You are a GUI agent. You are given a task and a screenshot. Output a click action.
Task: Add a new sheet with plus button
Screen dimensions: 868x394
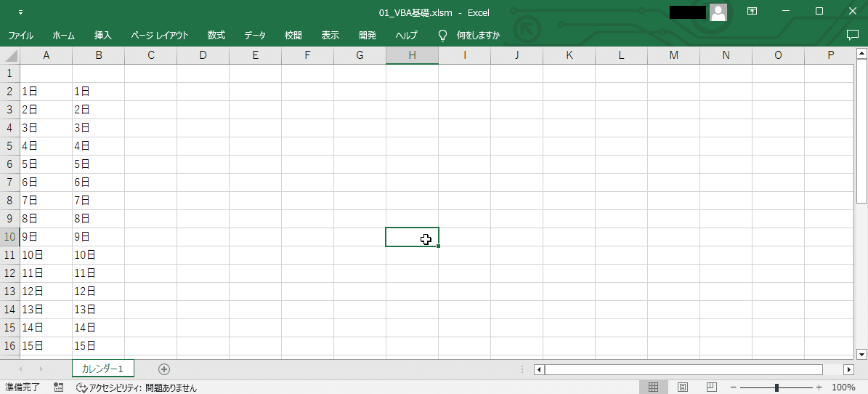164,369
